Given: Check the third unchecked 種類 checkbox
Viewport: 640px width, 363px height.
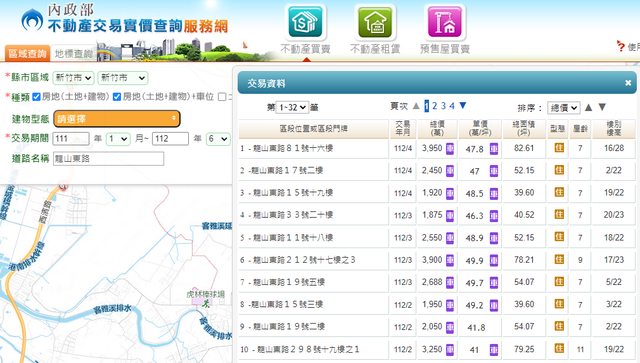Looking at the screenshot, I should point(222,97).
